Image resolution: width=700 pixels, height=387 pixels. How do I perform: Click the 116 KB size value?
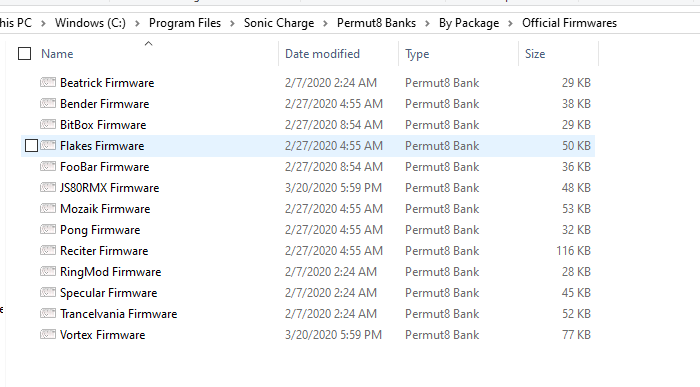point(573,250)
